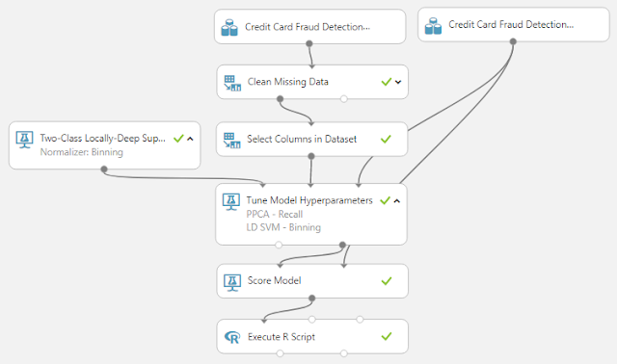Click Score Model module icon

232,282
